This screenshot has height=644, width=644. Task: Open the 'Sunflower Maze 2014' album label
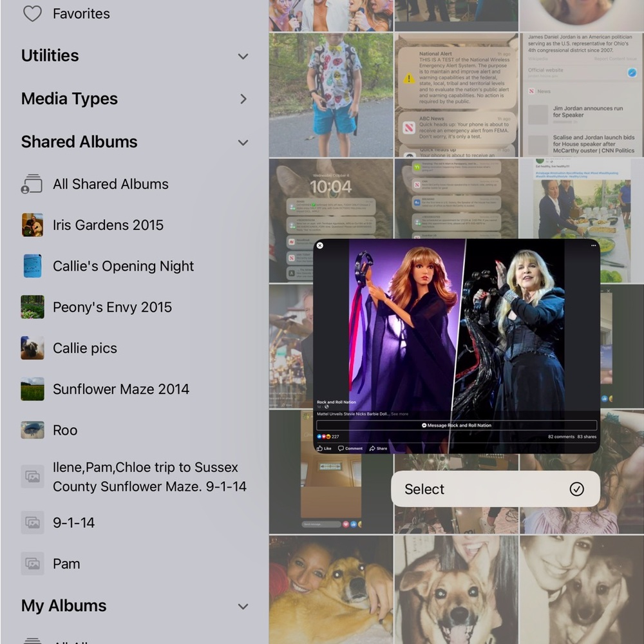click(121, 390)
